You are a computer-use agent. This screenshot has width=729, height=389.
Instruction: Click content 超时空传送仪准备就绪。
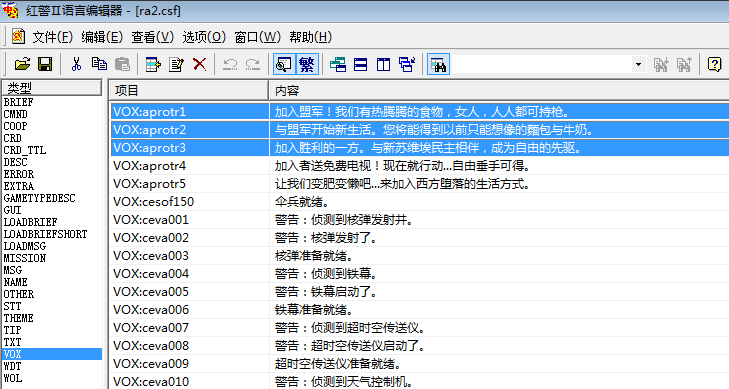[x=338, y=363]
